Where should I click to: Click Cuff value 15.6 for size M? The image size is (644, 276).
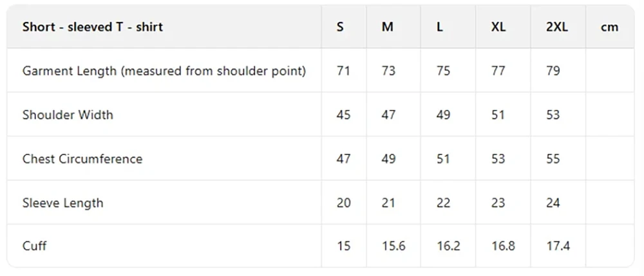(393, 246)
